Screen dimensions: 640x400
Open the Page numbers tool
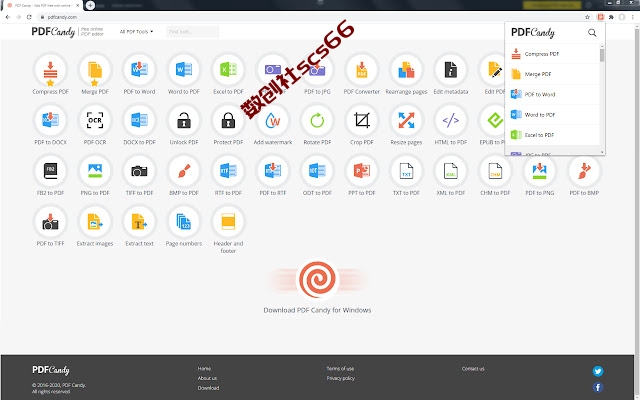pos(184,226)
